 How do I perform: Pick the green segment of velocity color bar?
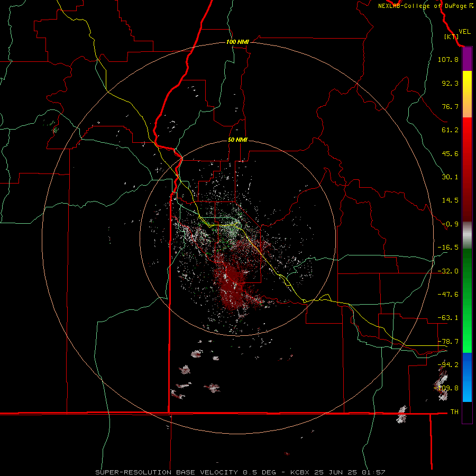[467, 300]
